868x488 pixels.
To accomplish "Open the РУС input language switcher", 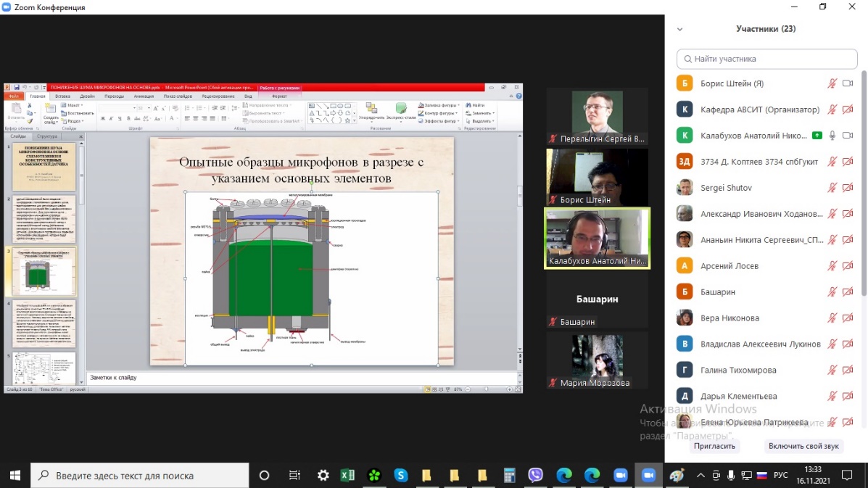I will [780, 476].
